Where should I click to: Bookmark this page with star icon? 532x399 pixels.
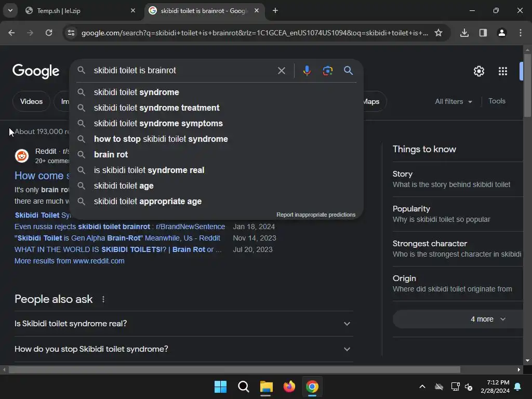pos(438,33)
